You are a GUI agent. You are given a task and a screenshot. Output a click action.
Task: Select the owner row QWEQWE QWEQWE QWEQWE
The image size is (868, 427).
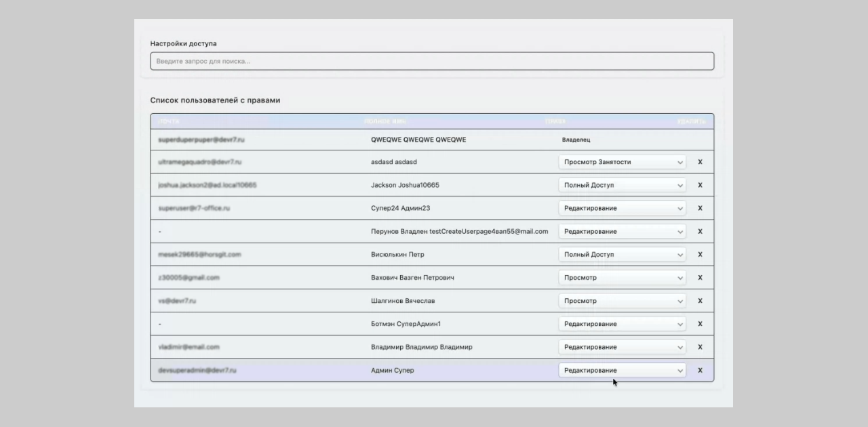pyautogui.click(x=418, y=140)
